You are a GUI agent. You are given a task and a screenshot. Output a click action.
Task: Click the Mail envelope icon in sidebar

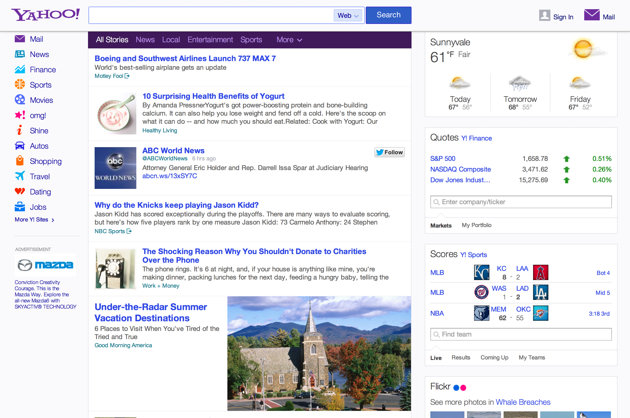(x=19, y=39)
